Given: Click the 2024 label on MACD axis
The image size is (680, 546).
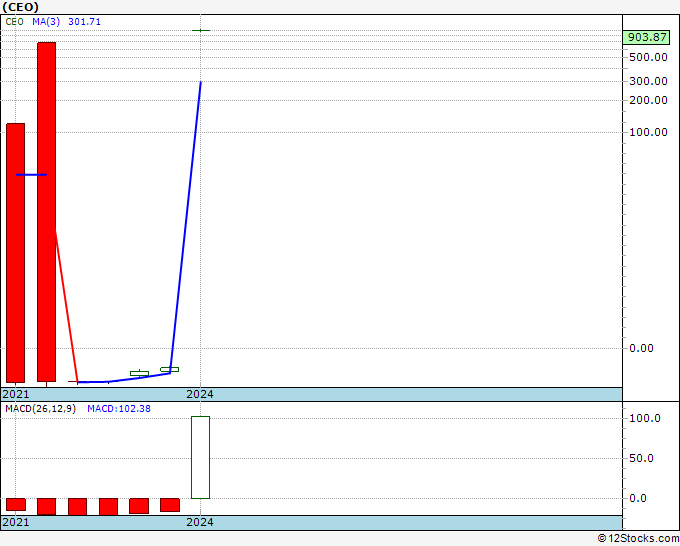Looking at the screenshot, I should [x=200, y=522].
